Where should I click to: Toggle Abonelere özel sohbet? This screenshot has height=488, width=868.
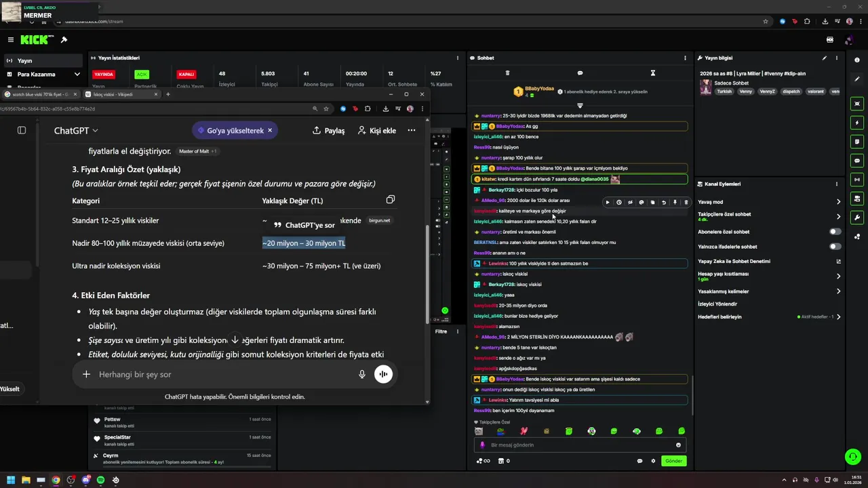(x=835, y=232)
